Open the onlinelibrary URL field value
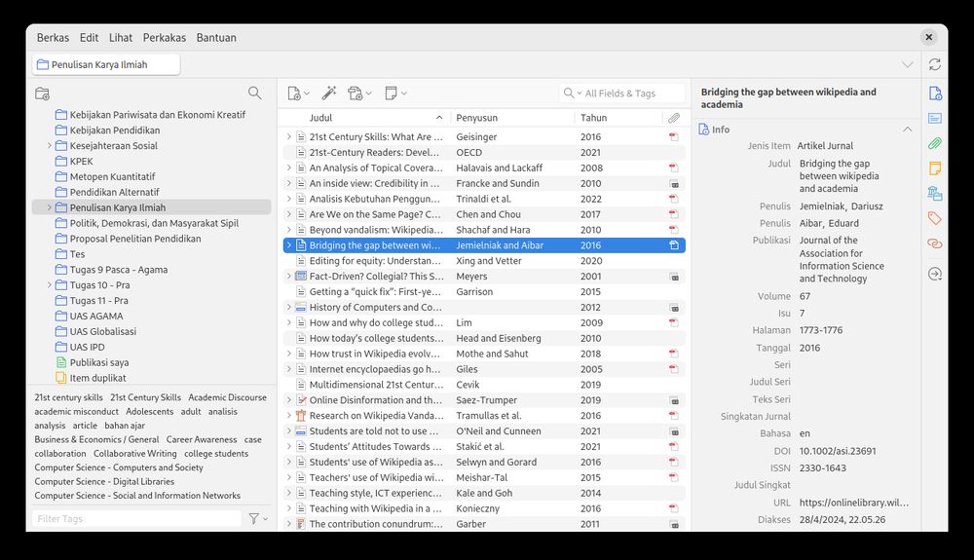Viewport: 974px width, 560px height. (853, 503)
